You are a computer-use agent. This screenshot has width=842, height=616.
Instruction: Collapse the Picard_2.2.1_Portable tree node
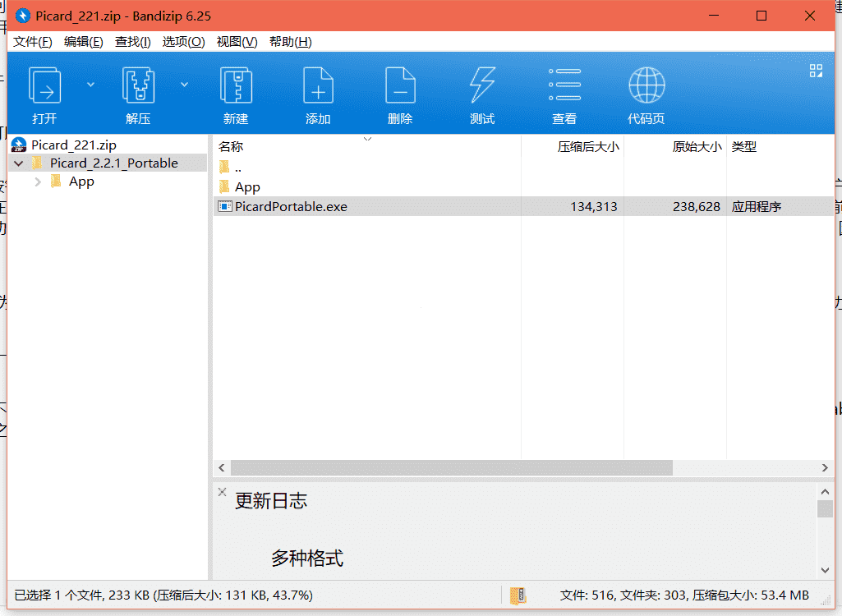point(19,163)
